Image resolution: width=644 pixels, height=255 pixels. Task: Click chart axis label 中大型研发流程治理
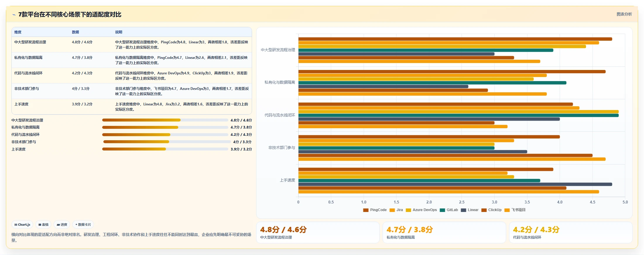coord(278,50)
